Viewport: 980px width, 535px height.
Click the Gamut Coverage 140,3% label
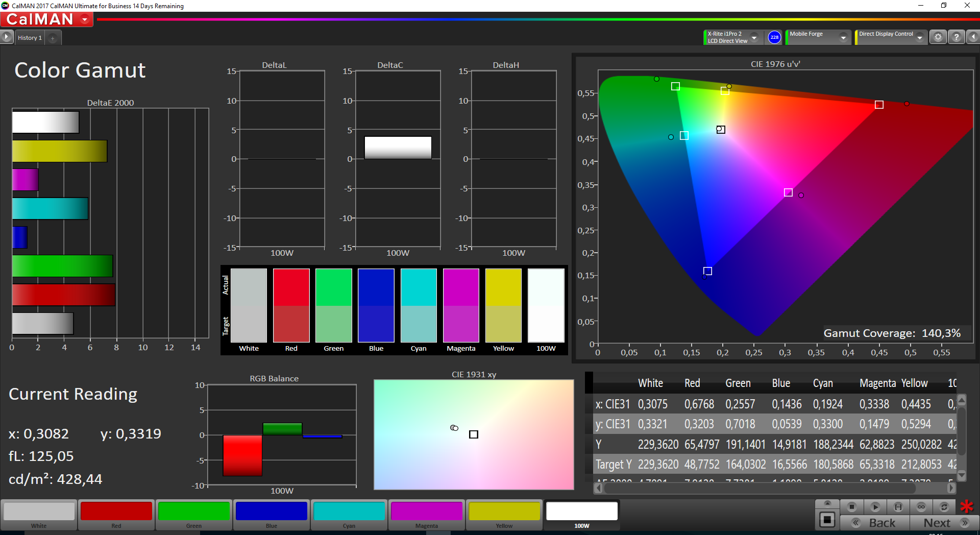point(892,333)
